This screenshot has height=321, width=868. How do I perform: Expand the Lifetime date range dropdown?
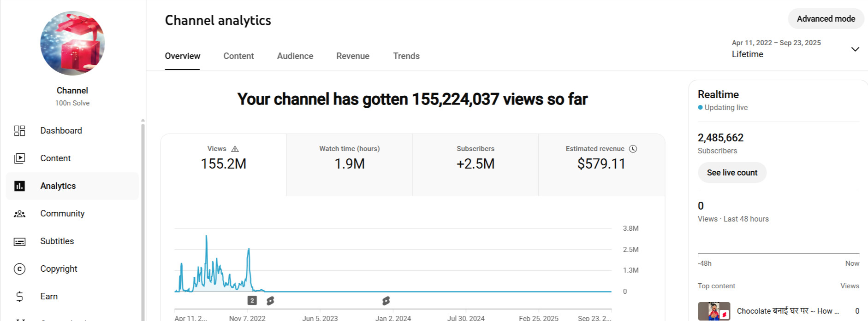776,49
